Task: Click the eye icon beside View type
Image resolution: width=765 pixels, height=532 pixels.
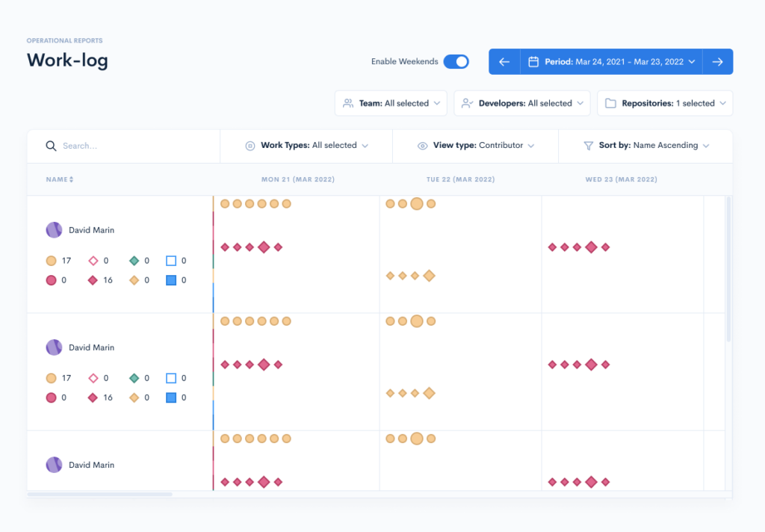Action: click(424, 146)
